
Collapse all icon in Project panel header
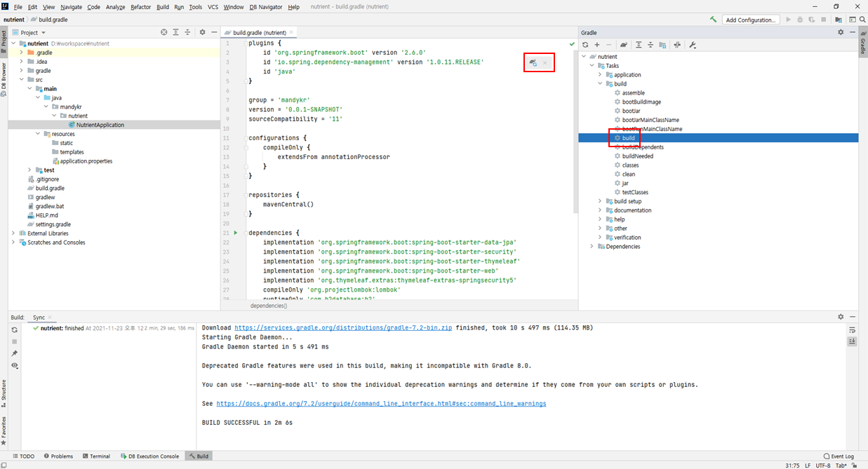(188, 32)
